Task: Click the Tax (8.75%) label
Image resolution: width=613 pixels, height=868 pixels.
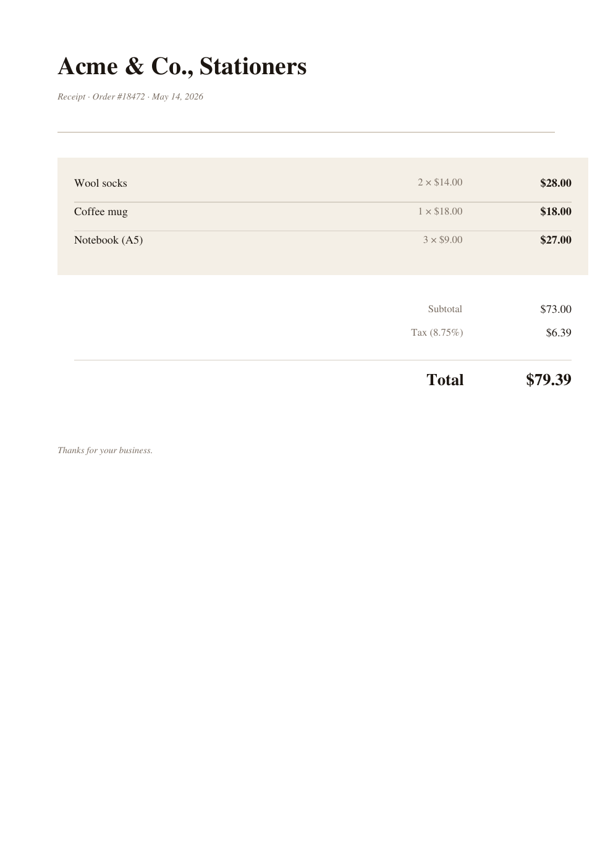Action: pyautogui.click(x=437, y=333)
